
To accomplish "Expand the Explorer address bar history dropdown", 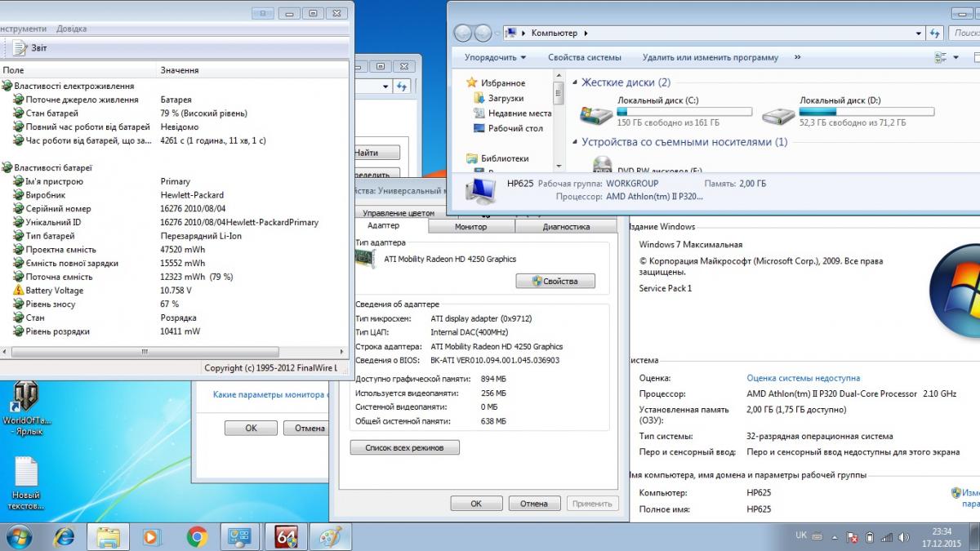I will pyautogui.click(x=918, y=33).
